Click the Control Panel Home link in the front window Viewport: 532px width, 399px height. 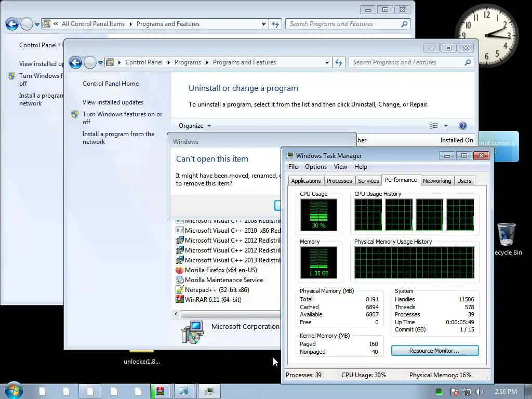click(x=111, y=84)
